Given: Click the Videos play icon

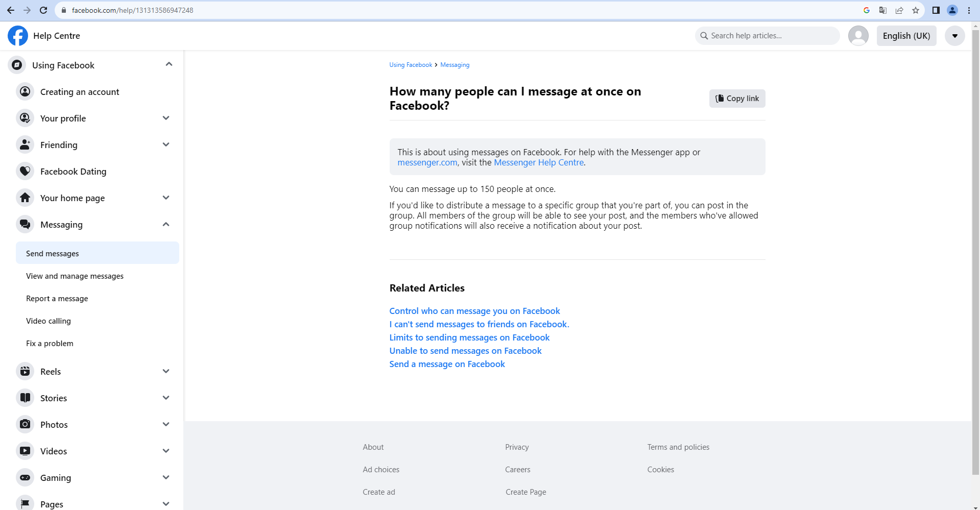Looking at the screenshot, I should click(25, 451).
